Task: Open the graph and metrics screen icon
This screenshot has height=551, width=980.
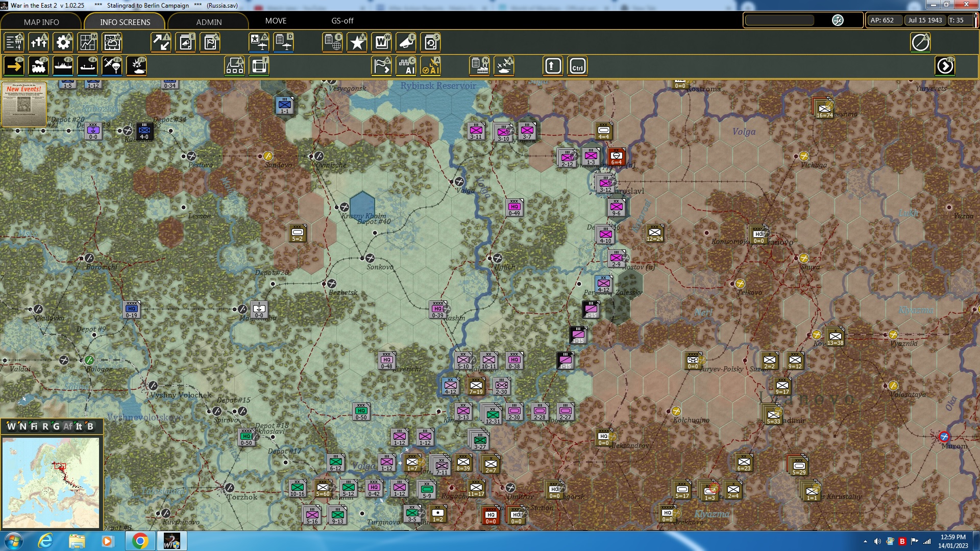Action: pyautogui.click(x=87, y=42)
